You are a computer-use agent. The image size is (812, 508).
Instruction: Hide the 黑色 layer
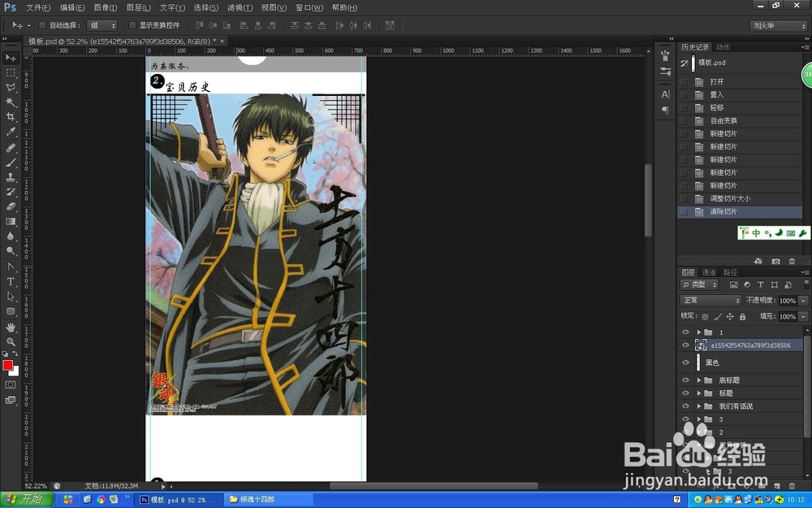click(685, 363)
